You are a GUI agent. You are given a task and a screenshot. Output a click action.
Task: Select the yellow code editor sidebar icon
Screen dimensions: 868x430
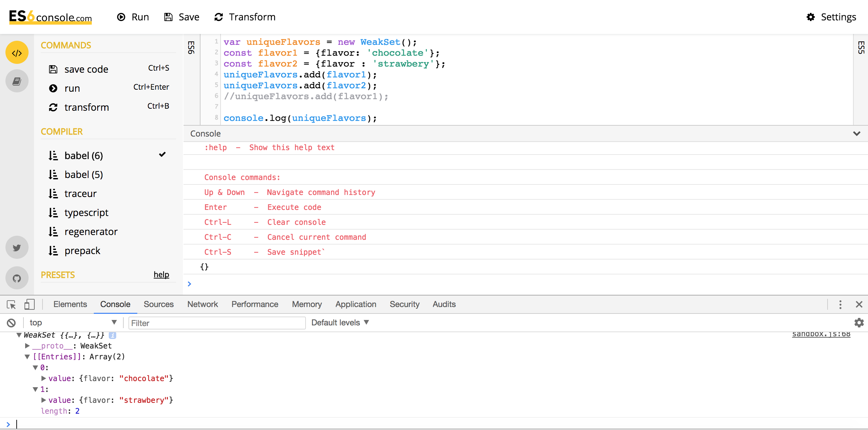(17, 53)
